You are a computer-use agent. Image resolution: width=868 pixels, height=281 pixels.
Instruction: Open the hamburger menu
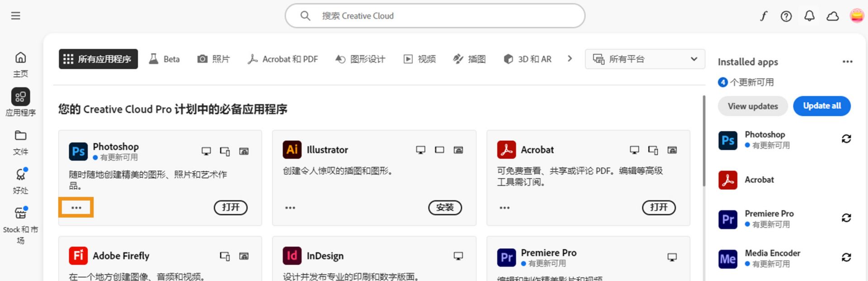pos(16,16)
